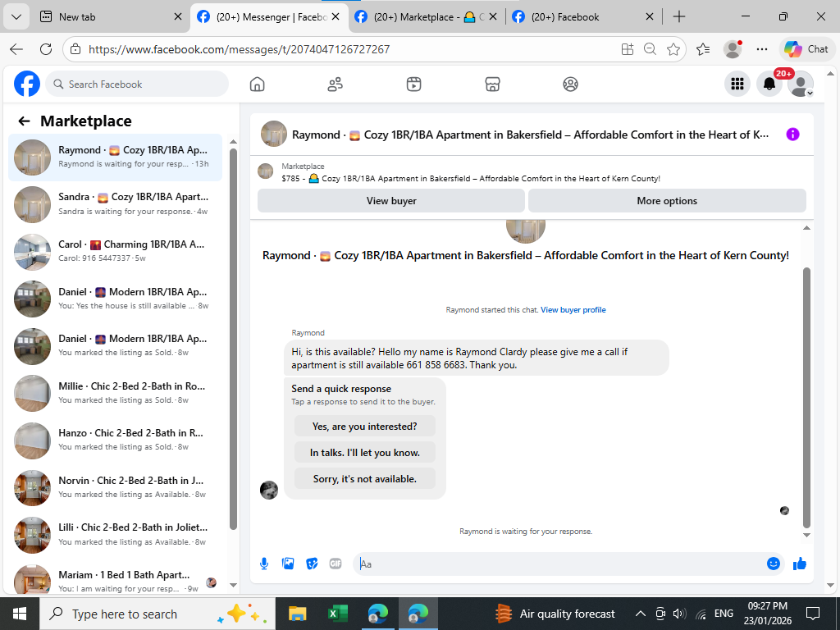840x630 pixels.
Task: Open the Facebook menu grid icon
Action: [x=737, y=84]
